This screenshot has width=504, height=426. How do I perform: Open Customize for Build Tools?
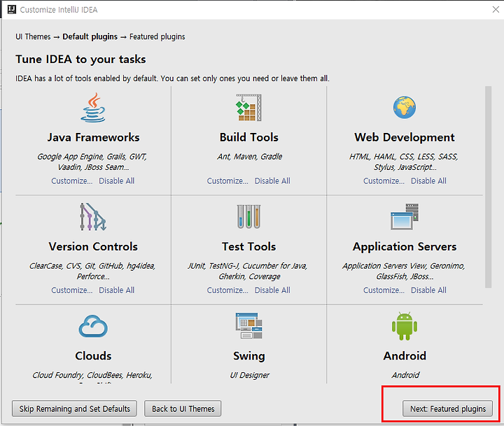227,181
